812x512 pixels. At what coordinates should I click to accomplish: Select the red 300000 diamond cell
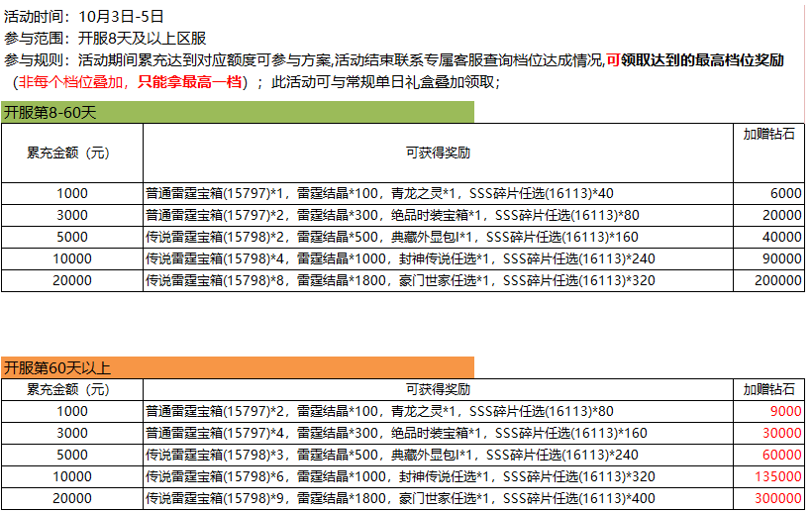[768, 498]
